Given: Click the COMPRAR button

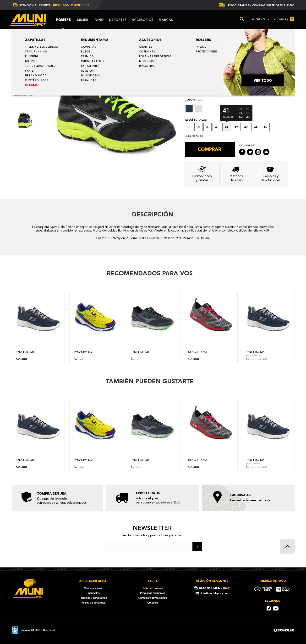Looking at the screenshot, I should [x=210, y=149].
